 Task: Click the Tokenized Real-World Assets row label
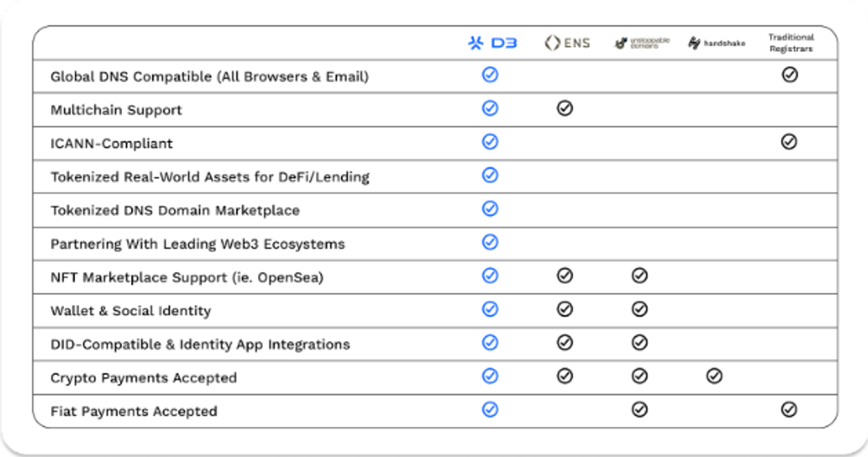tap(210, 177)
